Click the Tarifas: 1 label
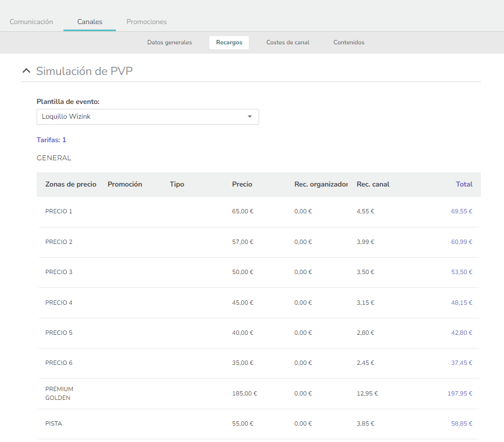Image resolution: width=504 pixels, height=442 pixels. click(x=51, y=140)
